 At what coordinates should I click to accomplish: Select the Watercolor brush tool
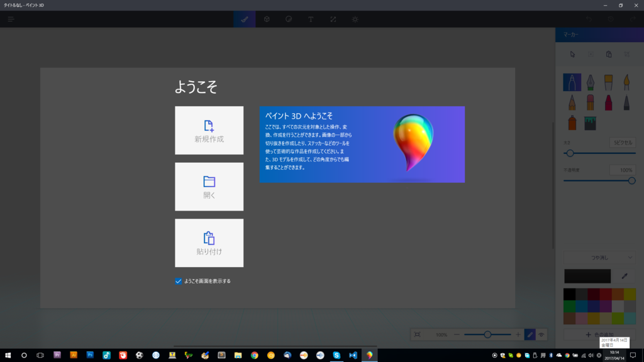(x=626, y=82)
